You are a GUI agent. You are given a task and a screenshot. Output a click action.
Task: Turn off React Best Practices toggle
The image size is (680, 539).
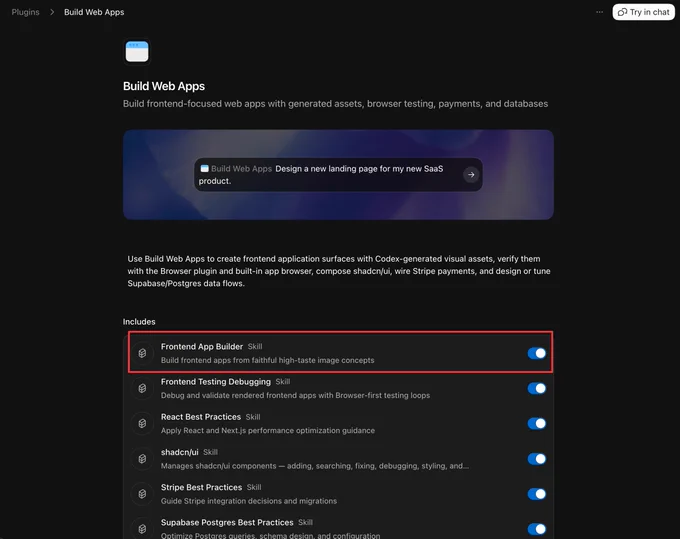[537, 424]
